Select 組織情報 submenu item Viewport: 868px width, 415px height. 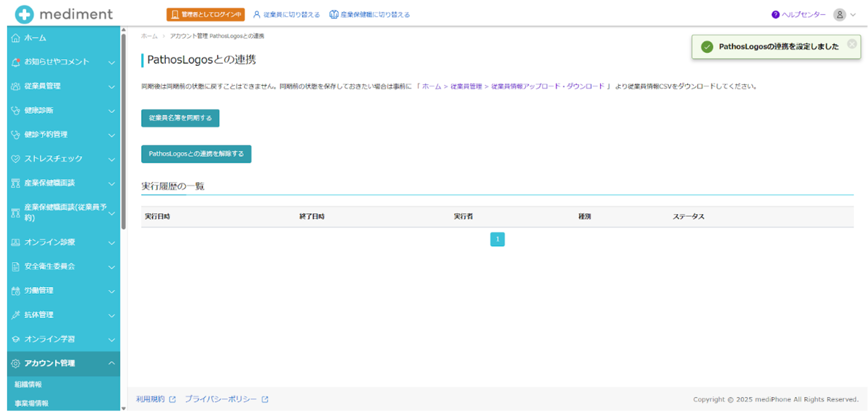(28, 384)
